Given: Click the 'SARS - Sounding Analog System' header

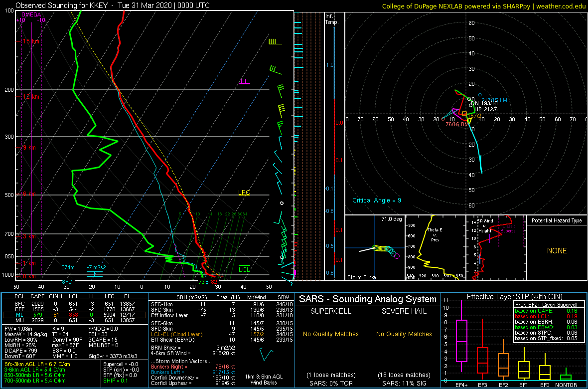Looking at the screenshot, I should [x=368, y=299].
